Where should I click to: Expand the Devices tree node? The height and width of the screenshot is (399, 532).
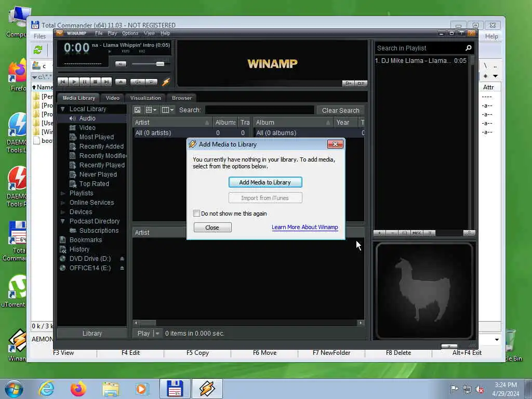tap(62, 212)
